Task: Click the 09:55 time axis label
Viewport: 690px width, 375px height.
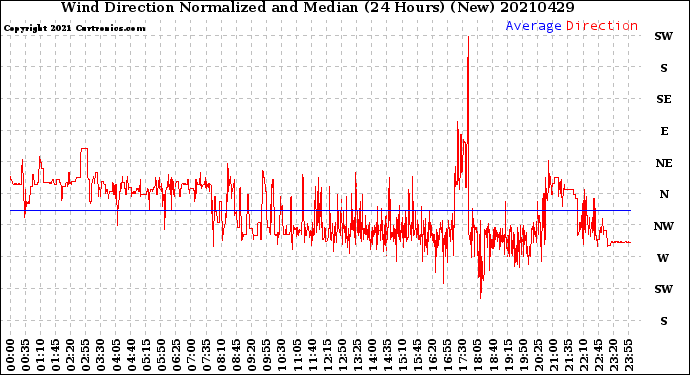Action: [267, 355]
